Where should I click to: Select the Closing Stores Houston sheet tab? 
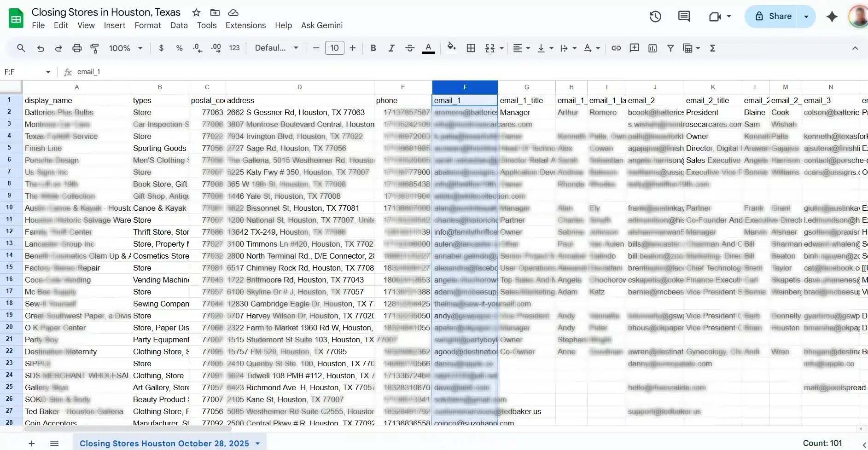pos(164,443)
